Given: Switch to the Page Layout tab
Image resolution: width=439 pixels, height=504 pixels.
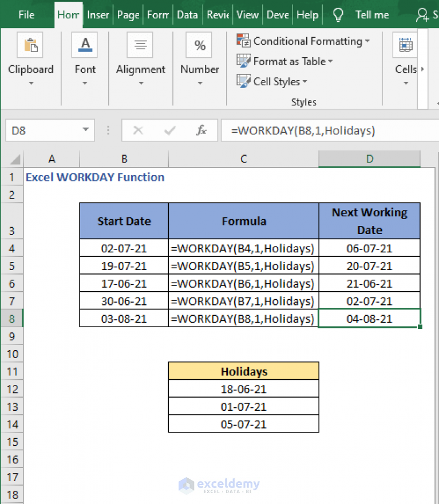Looking at the screenshot, I should click(x=128, y=15).
